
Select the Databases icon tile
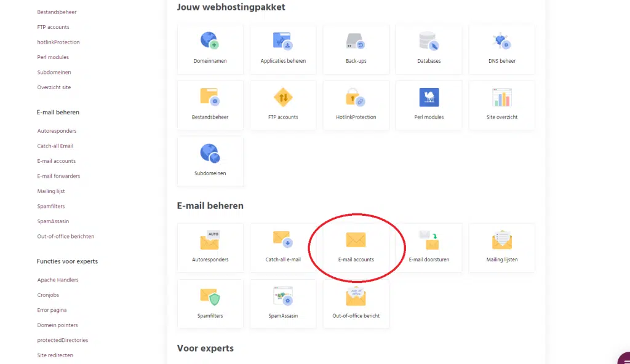click(428, 41)
